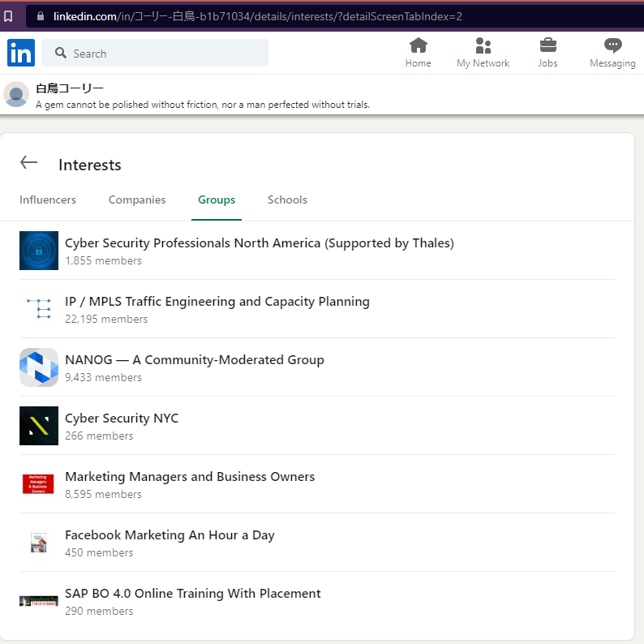The width and height of the screenshot is (644, 644).
Task: Open Marketing Managers and Business Owners group
Action: click(x=190, y=477)
